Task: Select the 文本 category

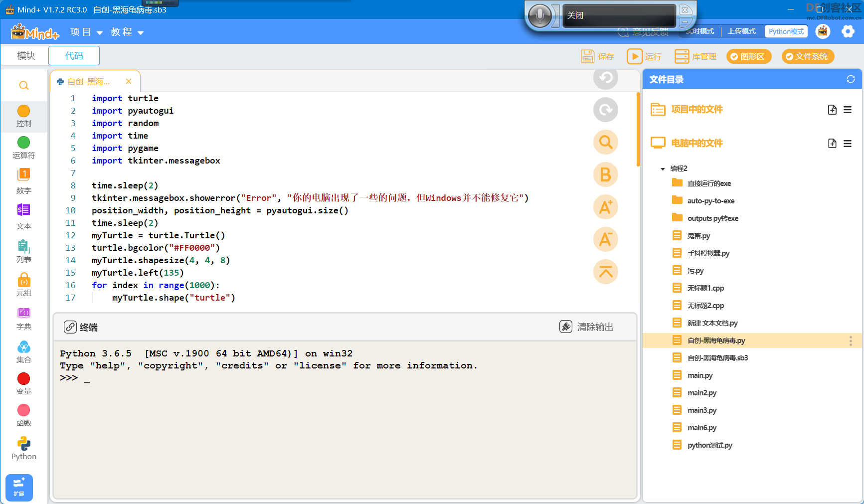Action: 23,216
